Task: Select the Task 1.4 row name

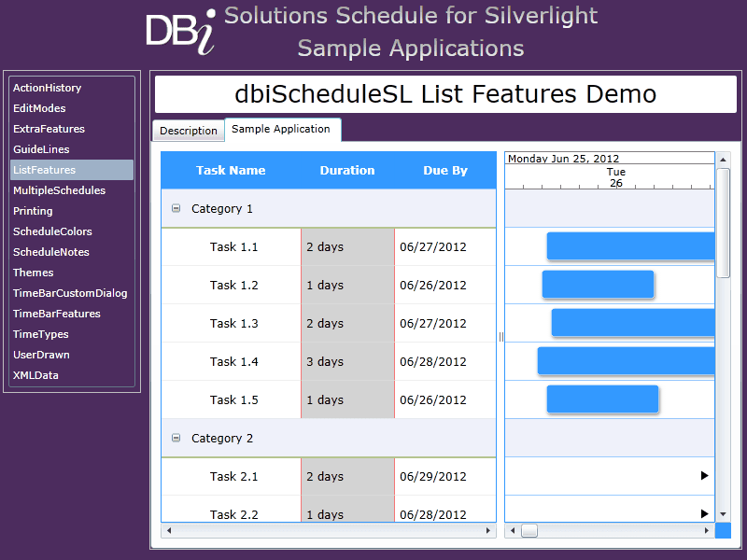Action: pos(234,362)
